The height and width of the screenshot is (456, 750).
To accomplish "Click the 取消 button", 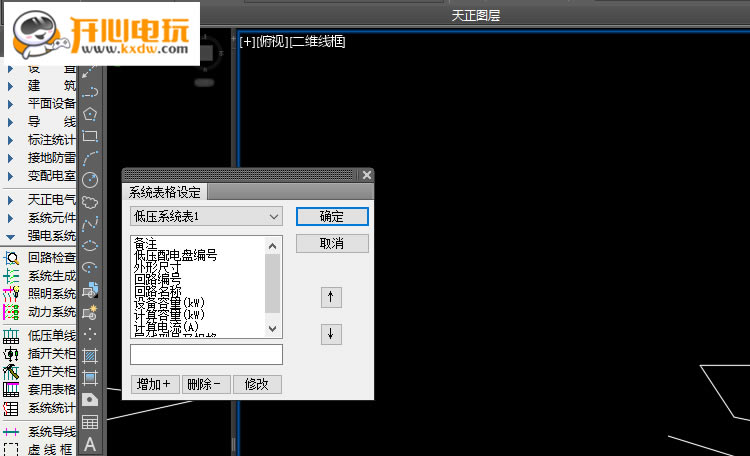I will (x=332, y=244).
